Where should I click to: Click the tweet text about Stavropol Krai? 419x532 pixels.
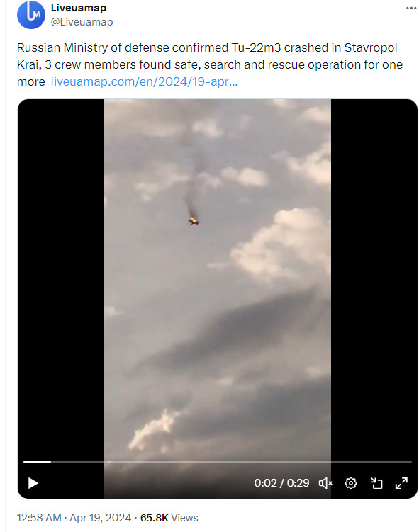(x=210, y=64)
